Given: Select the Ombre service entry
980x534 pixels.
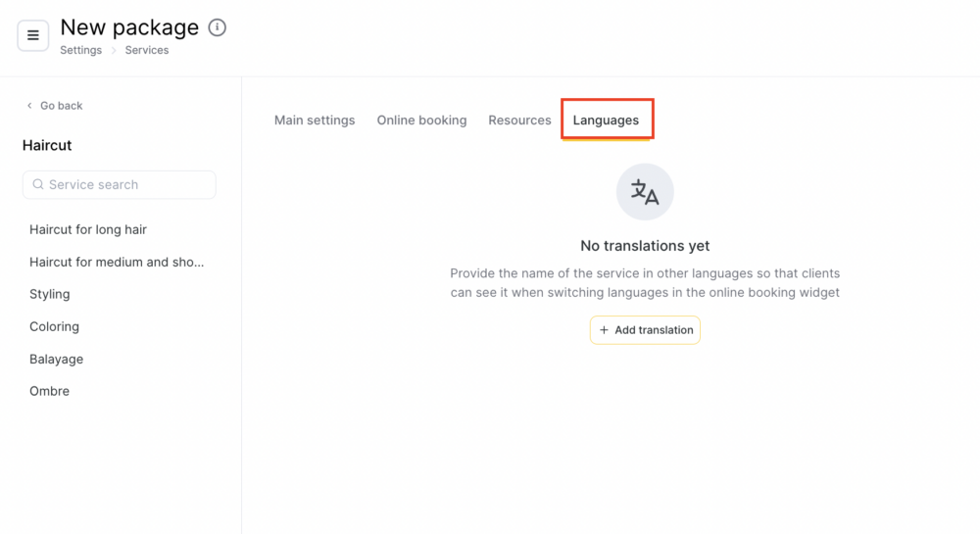Looking at the screenshot, I should click(49, 391).
